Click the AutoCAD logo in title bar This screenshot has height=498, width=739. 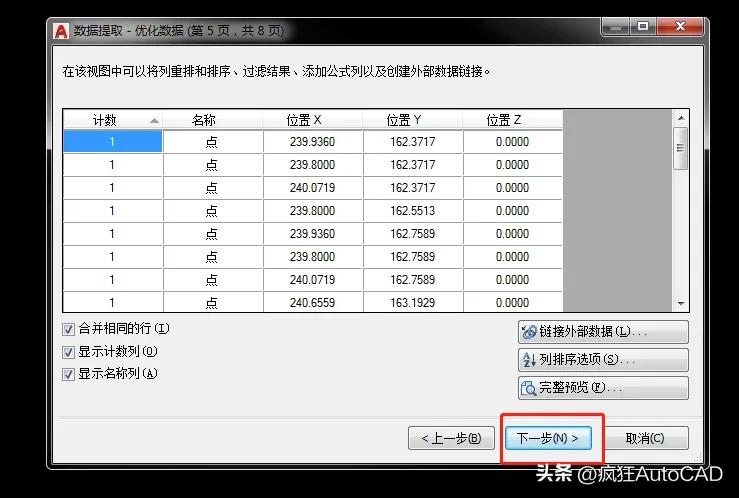61,31
